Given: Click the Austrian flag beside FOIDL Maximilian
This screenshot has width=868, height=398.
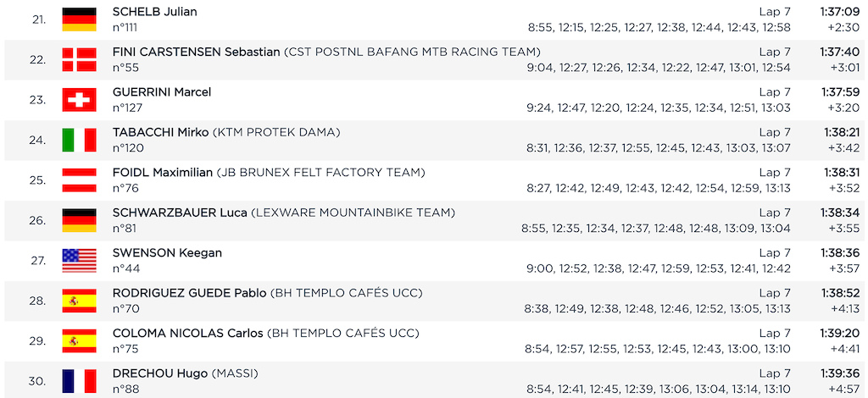Looking at the screenshot, I should tap(79, 180).
